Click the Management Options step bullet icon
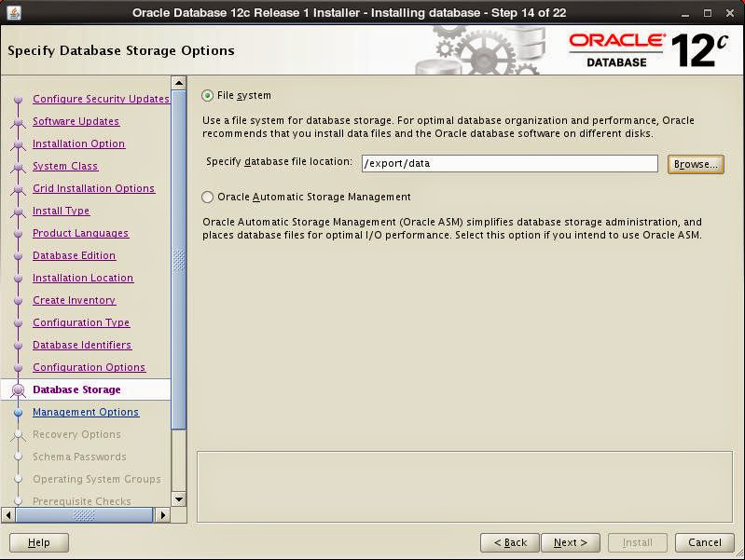This screenshot has width=745, height=560. (18, 412)
